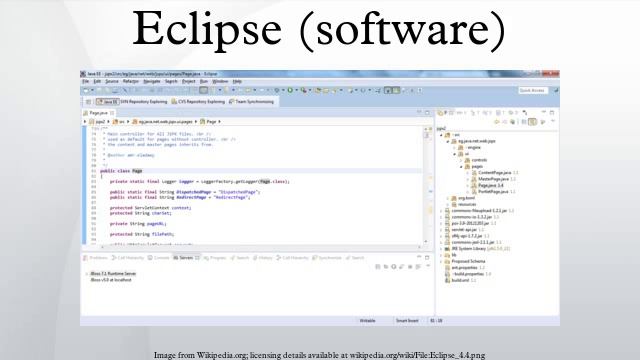Switch to SVN Repository Exploring perspective

point(144,102)
